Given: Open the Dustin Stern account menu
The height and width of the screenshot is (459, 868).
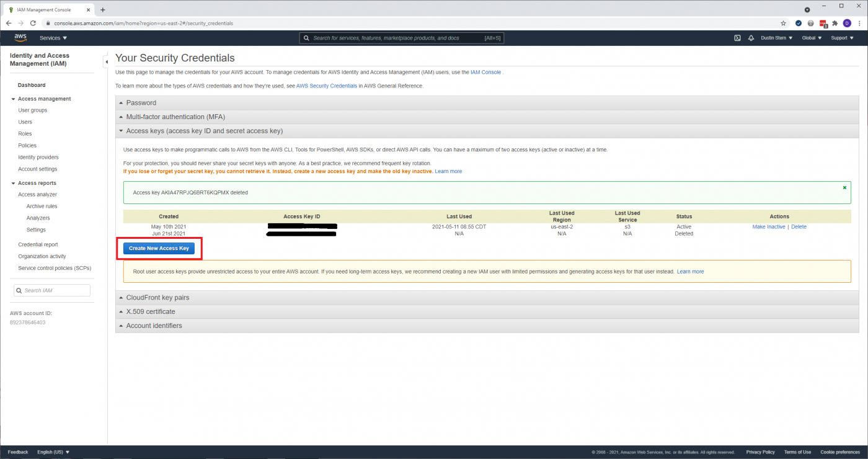Looking at the screenshot, I should [777, 38].
